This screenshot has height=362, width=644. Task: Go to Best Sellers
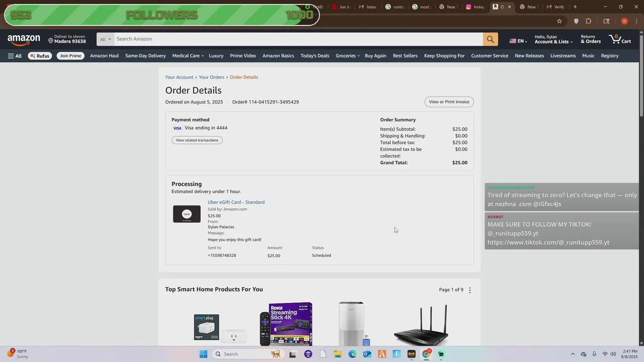[x=405, y=56]
